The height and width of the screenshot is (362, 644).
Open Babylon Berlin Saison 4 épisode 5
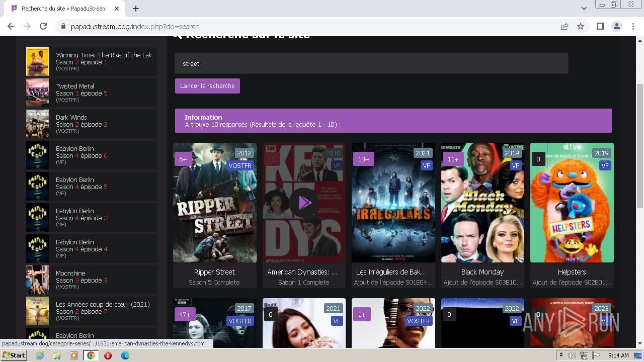pos(92,186)
